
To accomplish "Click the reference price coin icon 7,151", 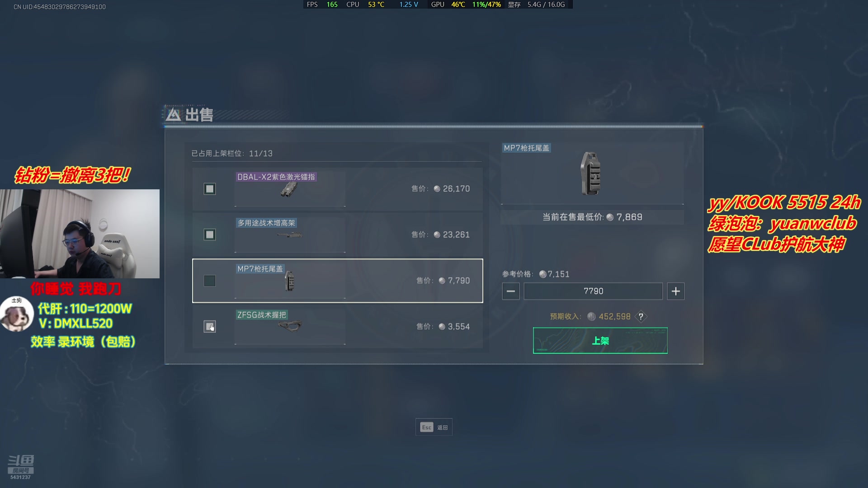I will [542, 274].
